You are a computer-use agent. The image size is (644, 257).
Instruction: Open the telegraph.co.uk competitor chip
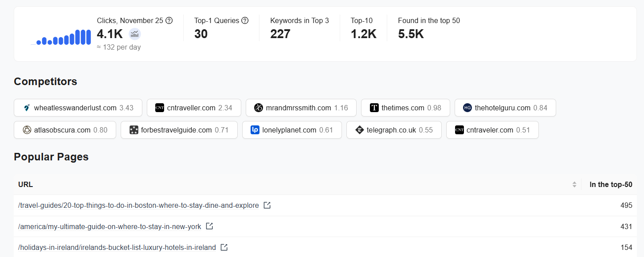394,130
